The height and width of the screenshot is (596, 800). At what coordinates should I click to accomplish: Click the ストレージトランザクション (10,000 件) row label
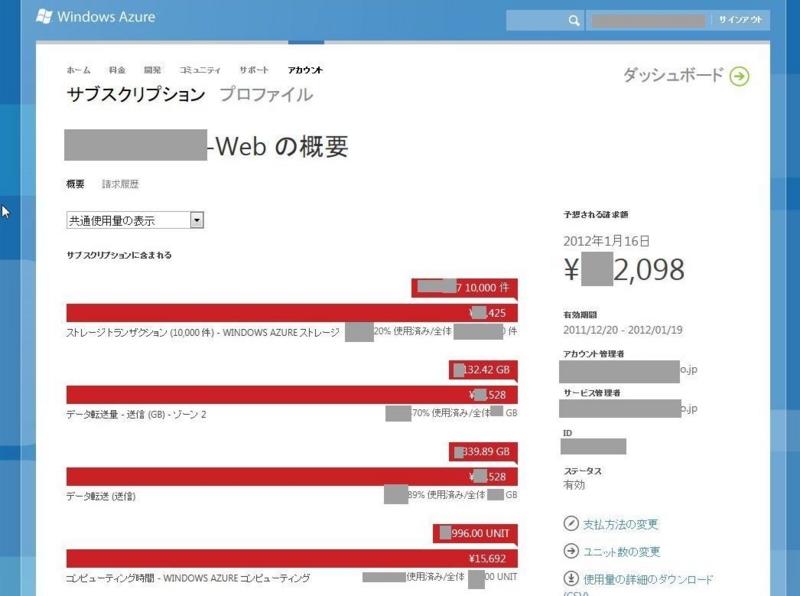203,333
